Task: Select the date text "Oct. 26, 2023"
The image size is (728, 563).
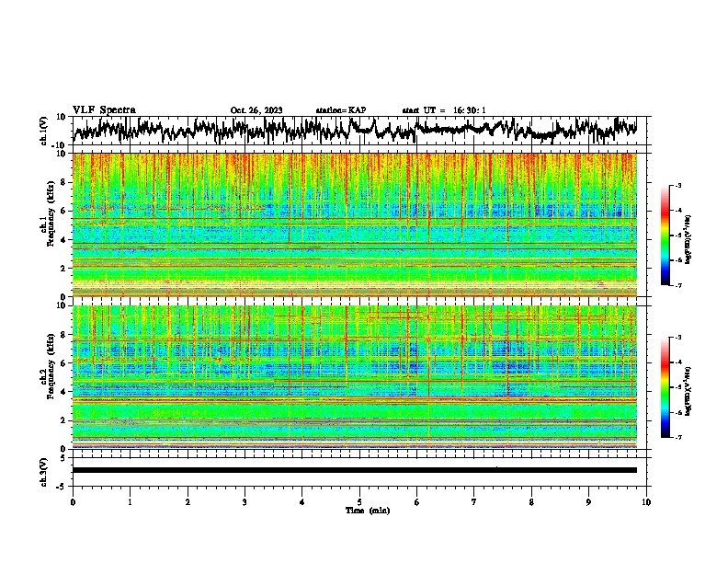Action: [x=256, y=110]
